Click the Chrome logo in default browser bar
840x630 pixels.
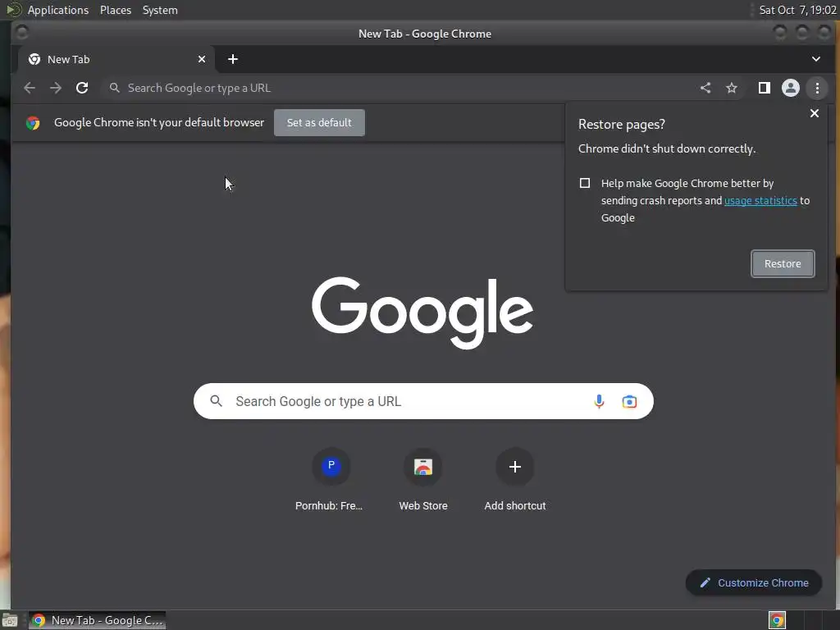33,123
